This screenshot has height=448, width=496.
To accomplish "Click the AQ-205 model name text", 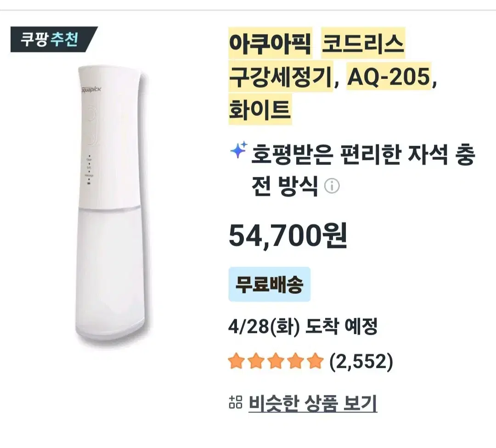I will click(389, 77).
